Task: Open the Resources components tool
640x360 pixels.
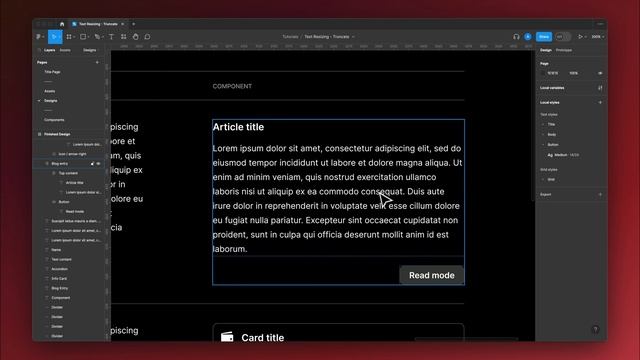Action: pos(123,37)
